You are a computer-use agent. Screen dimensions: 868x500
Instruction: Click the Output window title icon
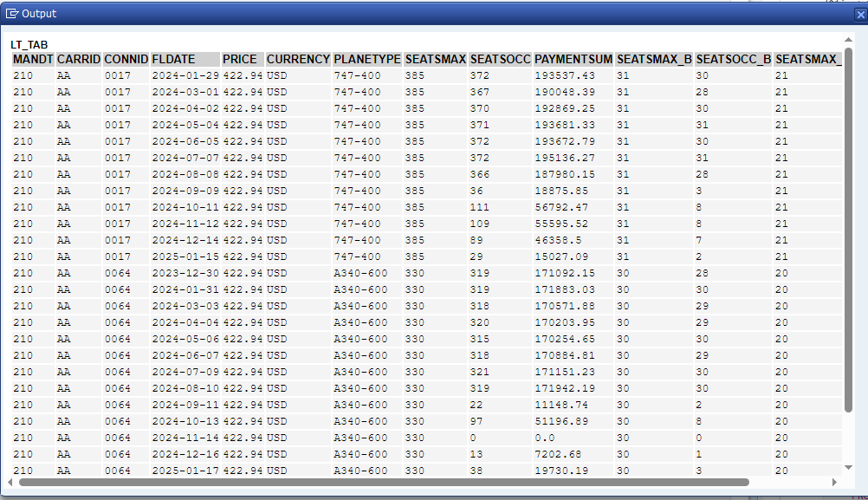coord(11,14)
